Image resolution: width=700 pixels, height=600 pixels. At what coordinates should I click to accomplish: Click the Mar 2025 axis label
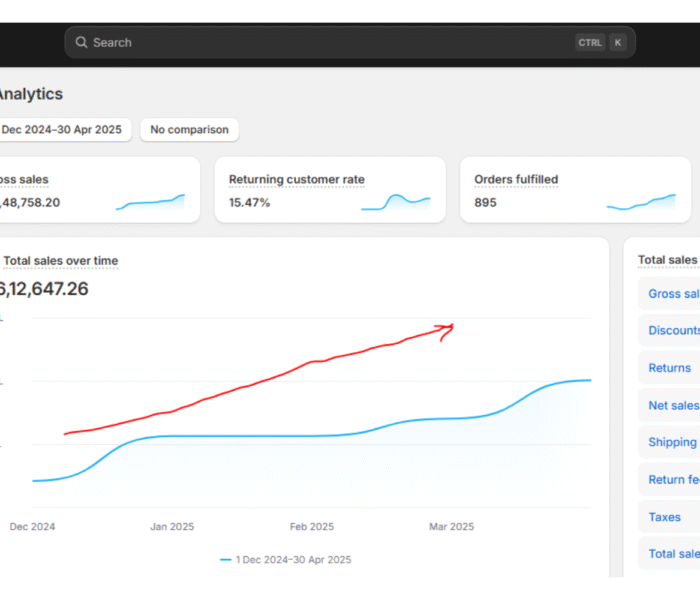pos(451,527)
